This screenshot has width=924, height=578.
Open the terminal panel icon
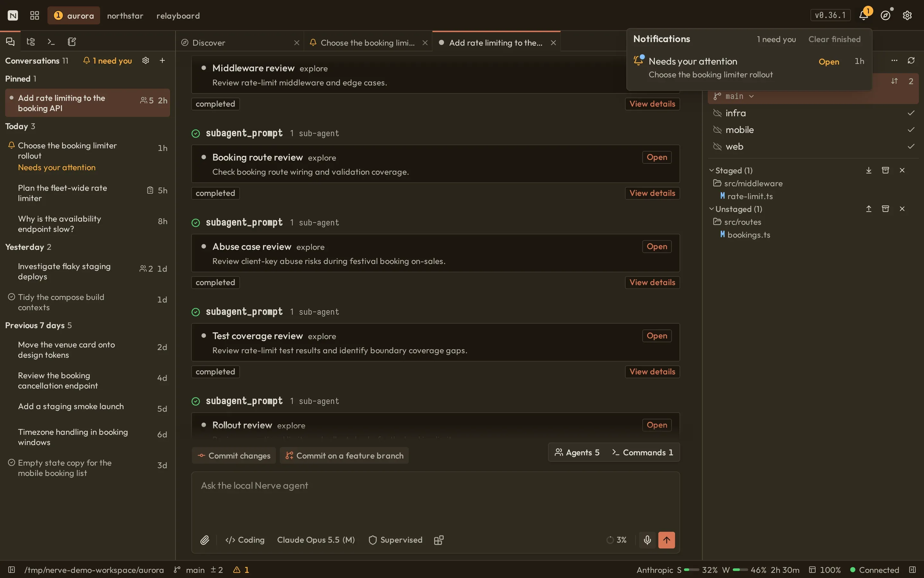click(x=51, y=42)
